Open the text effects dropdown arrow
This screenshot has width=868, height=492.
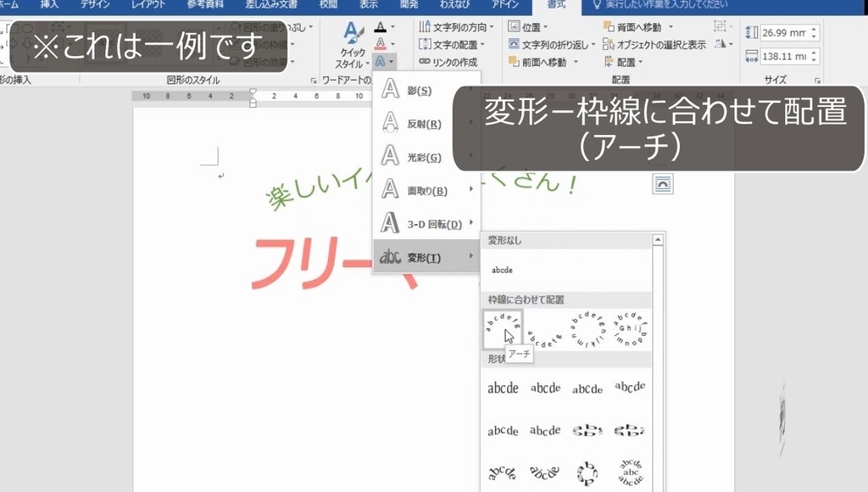point(392,61)
